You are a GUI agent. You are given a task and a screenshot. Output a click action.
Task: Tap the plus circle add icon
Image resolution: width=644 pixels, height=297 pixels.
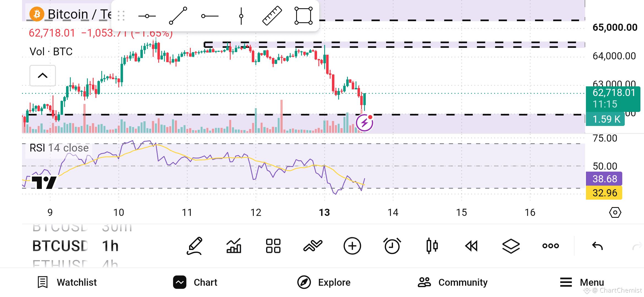click(x=352, y=246)
